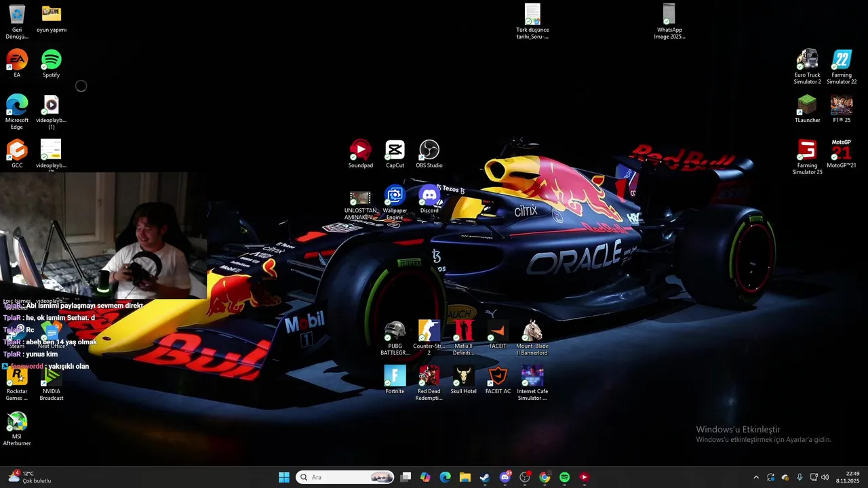This screenshot has height=488, width=868.
Task: Launch the Fortnite desktop icon
Action: pos(395,380)
